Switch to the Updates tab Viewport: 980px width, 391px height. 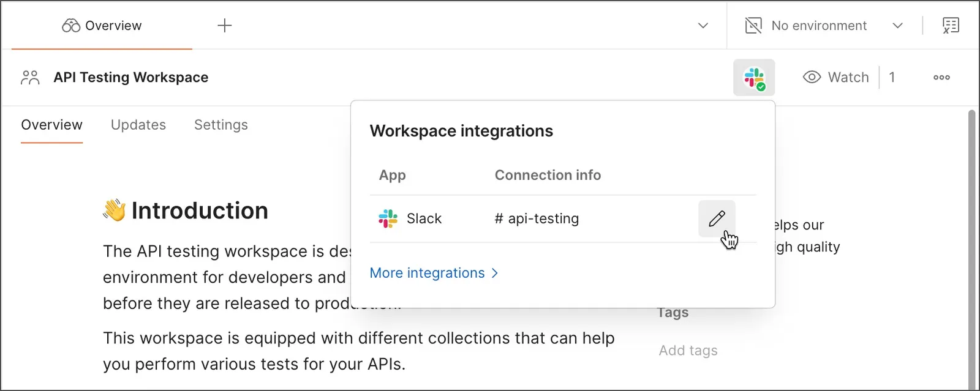(x=138, y=125)
